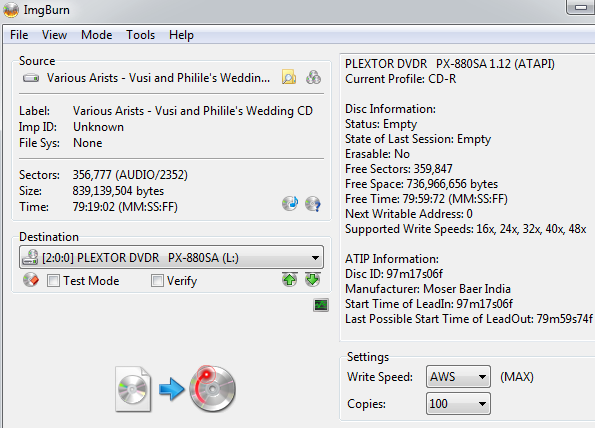Open the graph data display icon
This screenshot has width=595, height=428.
click(321, 305)
